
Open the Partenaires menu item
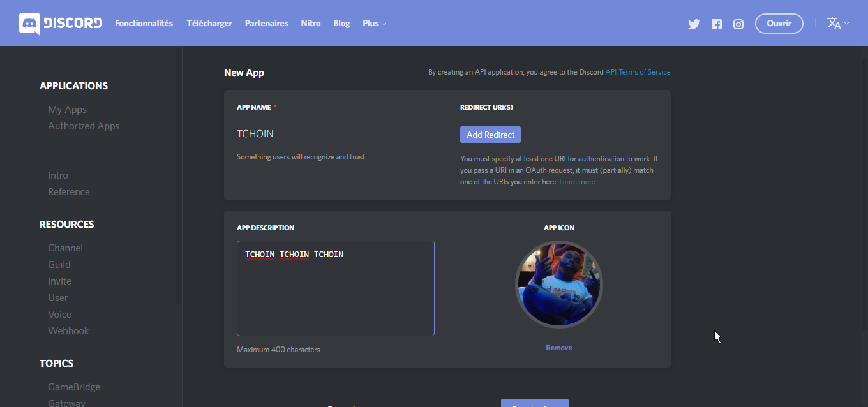tap(266, 23)
